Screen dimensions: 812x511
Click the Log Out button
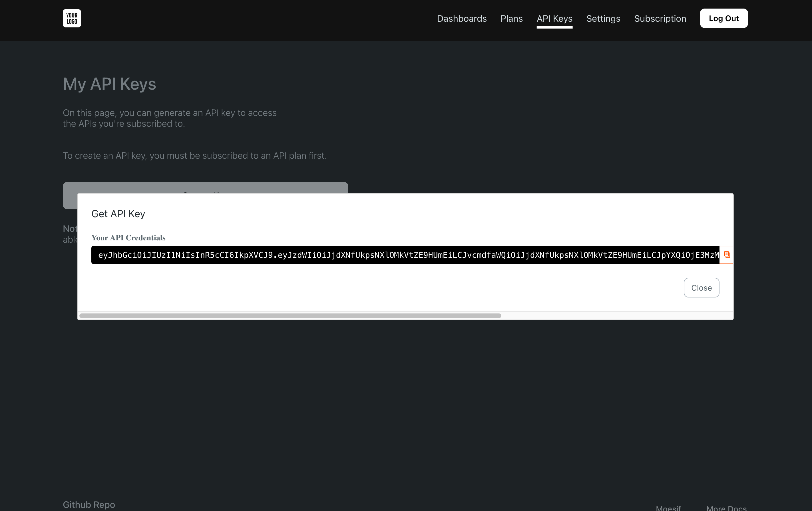coord(724,18)
